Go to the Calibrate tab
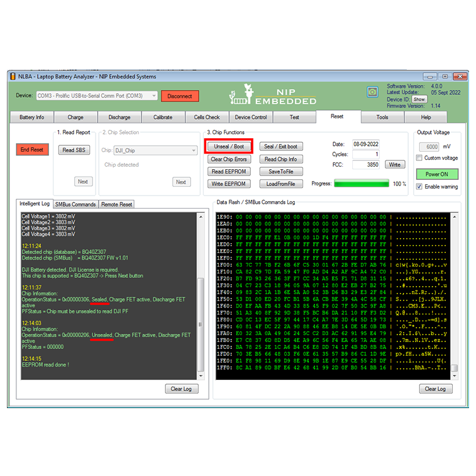476x476 pixels. (163, 117)
